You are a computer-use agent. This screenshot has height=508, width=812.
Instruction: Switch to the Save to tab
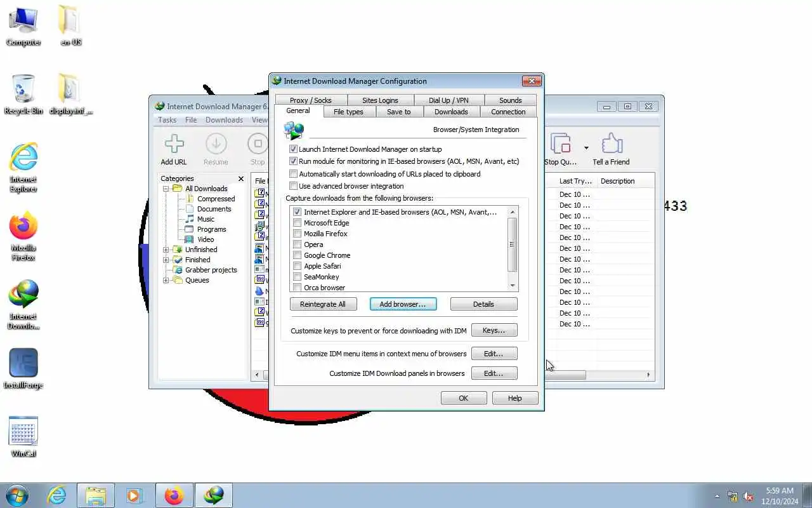(x=398, y=112)
